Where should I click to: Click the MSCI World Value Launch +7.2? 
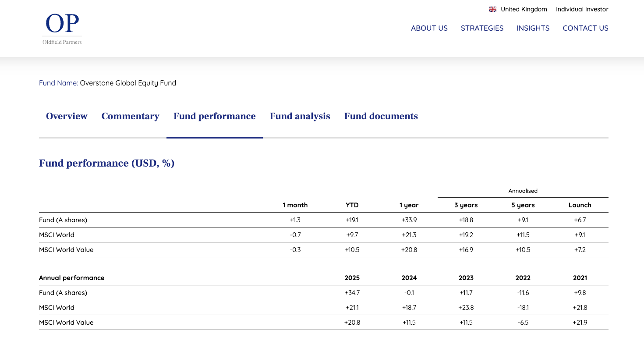tap(580, 250)
